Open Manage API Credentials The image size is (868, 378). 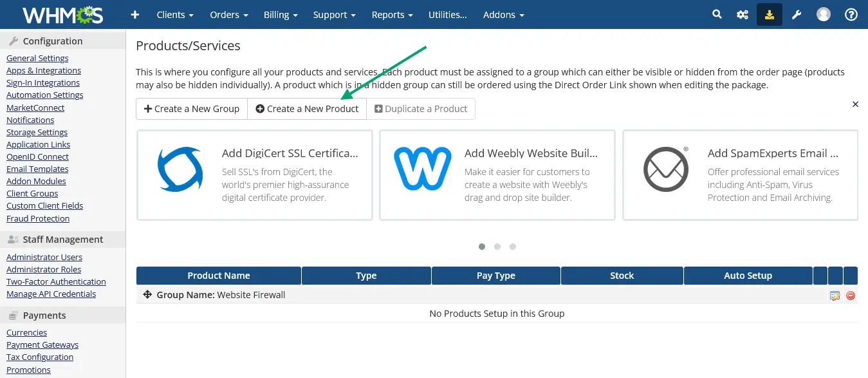point(51,294)
